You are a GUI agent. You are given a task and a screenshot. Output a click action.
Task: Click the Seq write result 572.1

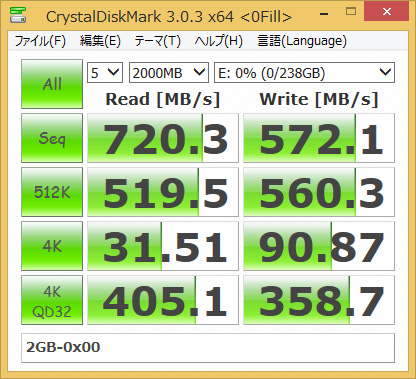(319, 138)
